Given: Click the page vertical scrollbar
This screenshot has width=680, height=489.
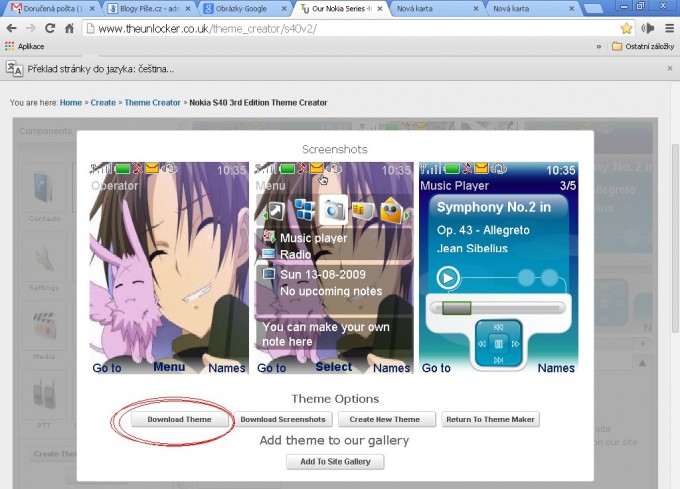Looking at the screenshot, I should 676,238.
